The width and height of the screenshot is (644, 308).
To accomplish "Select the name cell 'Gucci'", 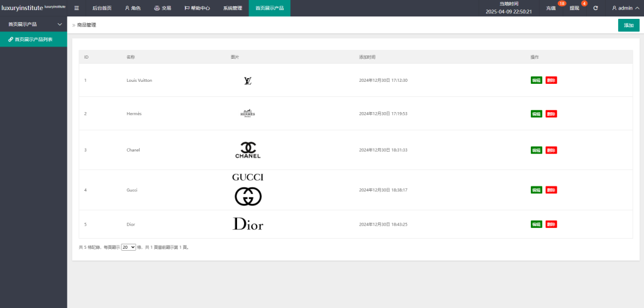I will [x=132, y=190].
